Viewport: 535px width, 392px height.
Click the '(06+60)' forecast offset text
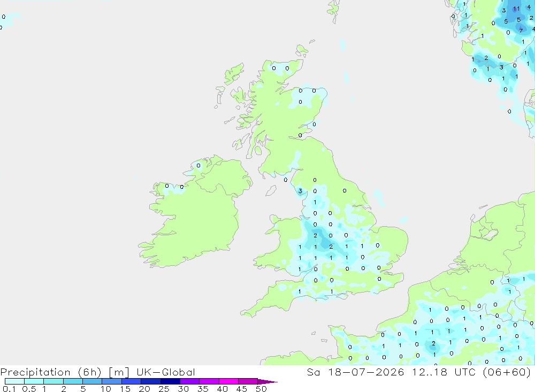[507, 372]
